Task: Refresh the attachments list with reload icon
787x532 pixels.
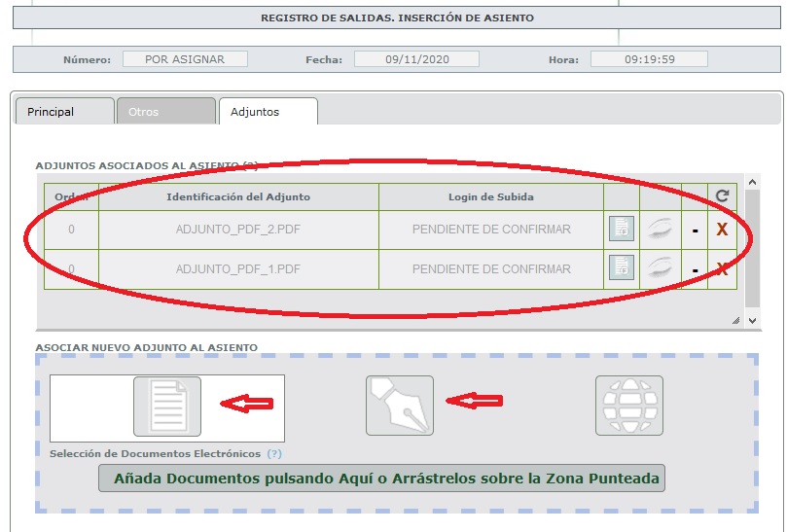Action: [x=722, y=196]
